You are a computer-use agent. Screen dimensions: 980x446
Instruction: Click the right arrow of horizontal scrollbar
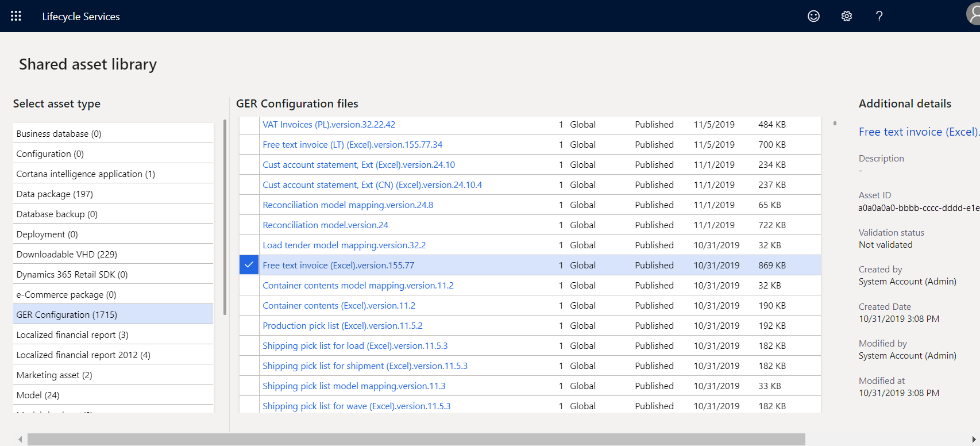(974, 439)
